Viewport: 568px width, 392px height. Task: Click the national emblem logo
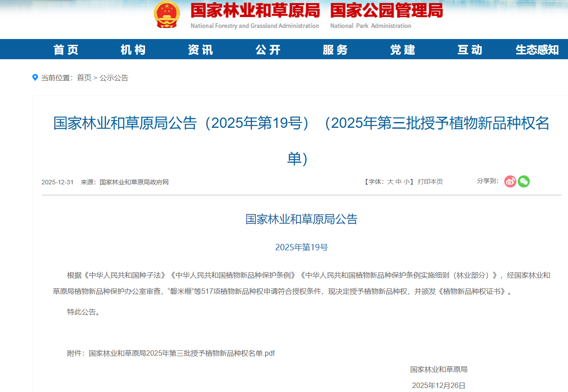[167, 15]
